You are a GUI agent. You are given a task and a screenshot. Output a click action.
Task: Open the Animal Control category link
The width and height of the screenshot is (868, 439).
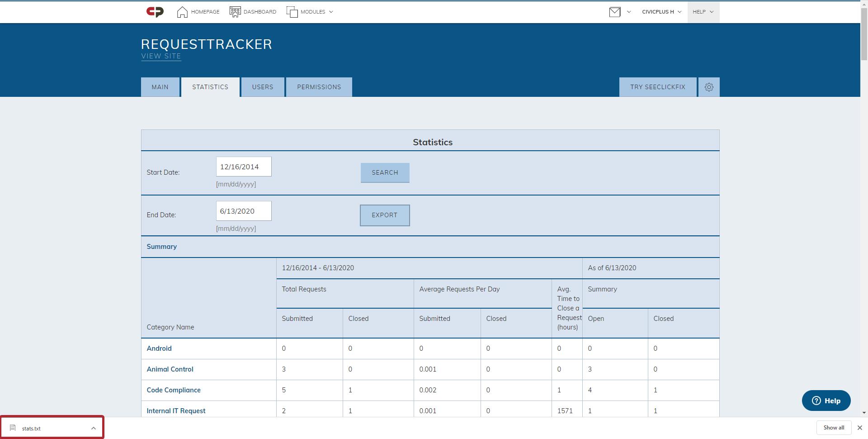tap(170, 369)
